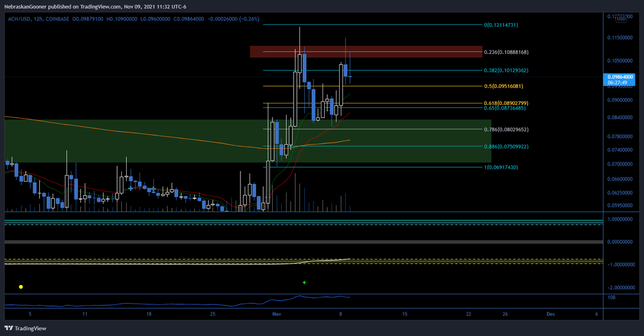
Task: Click the green plus marker in the indicator pane
Action: click(x=304, y=282)
